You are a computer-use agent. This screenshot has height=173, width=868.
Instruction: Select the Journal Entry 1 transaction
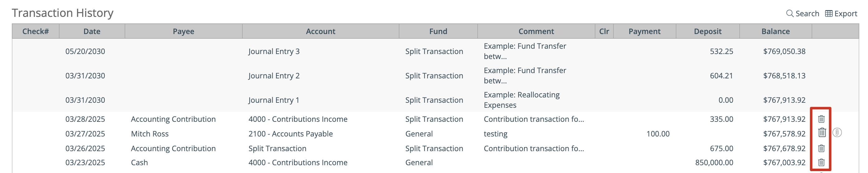[435, 100]
